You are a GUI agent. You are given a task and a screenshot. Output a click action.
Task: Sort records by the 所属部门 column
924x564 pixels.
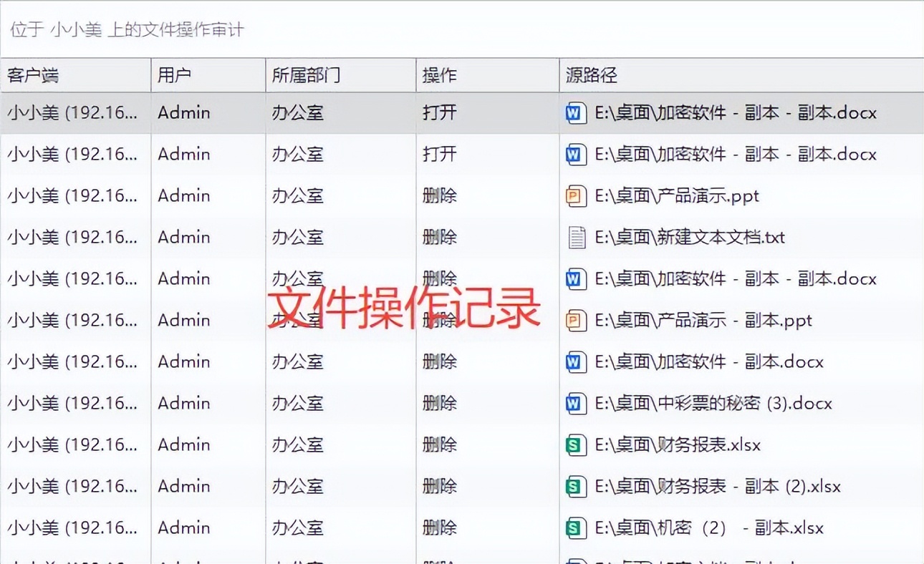301,75
